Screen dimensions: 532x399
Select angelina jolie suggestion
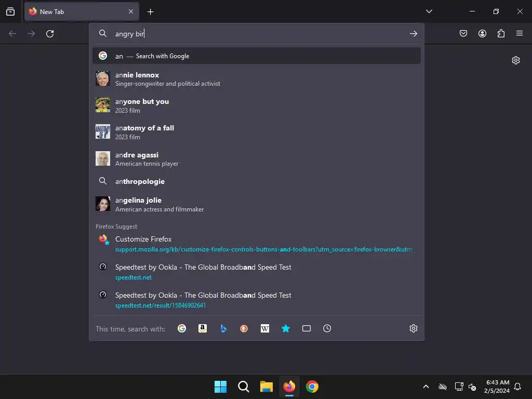[257, 204]
